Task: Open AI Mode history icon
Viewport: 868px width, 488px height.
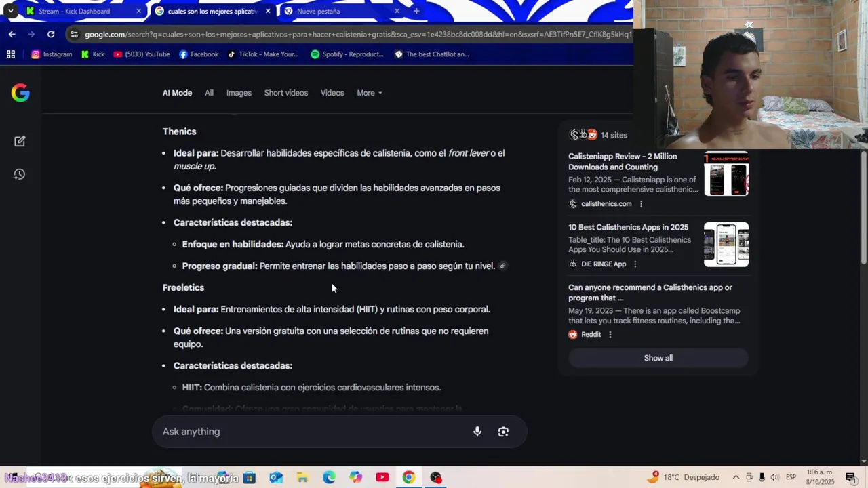Action: (x=20, y=174)
